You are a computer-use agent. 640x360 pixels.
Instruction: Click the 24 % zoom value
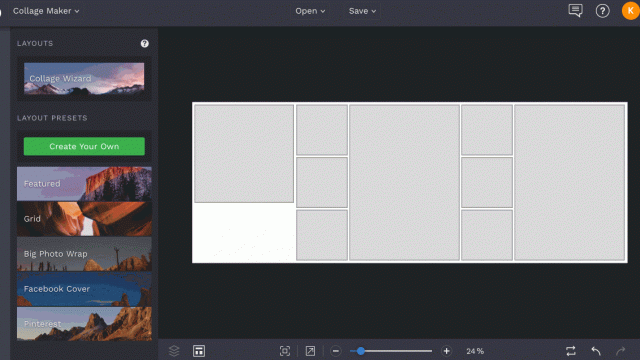[x=475, y=351]
